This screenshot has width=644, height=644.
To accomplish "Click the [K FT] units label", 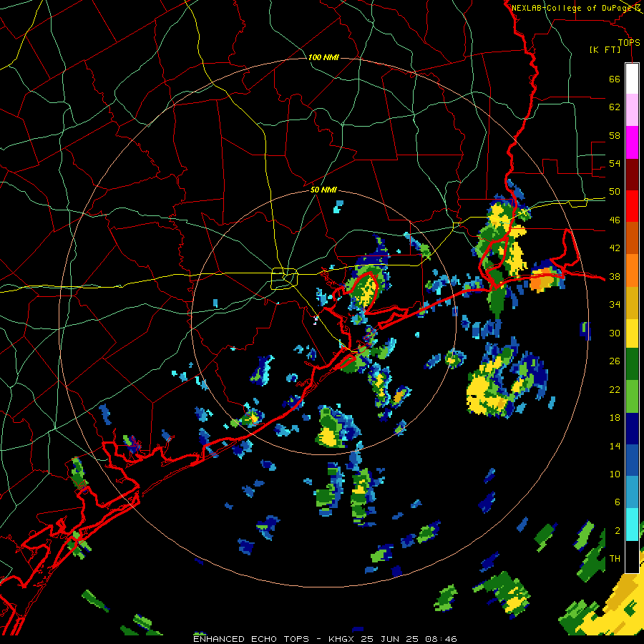I will 605,49.
